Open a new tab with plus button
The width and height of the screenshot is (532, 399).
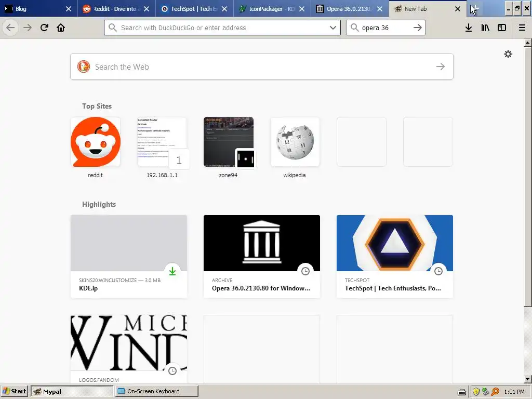[x=474, y=8]
